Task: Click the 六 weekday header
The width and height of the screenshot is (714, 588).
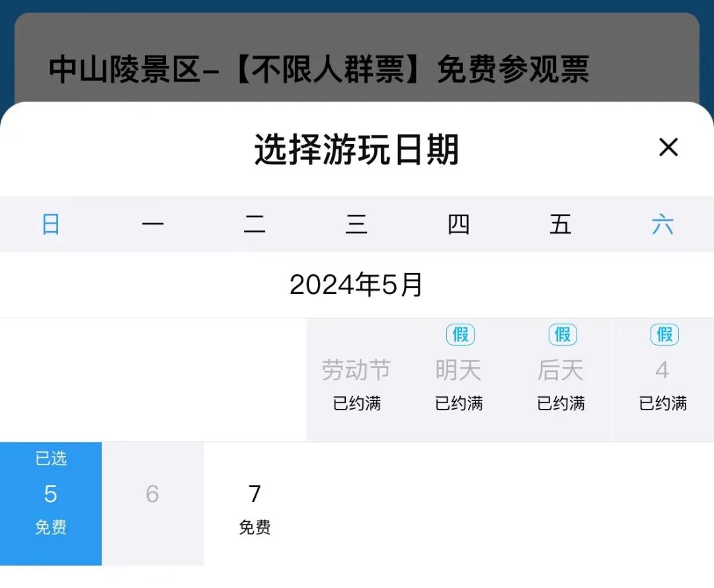Action: pos(662,225)
